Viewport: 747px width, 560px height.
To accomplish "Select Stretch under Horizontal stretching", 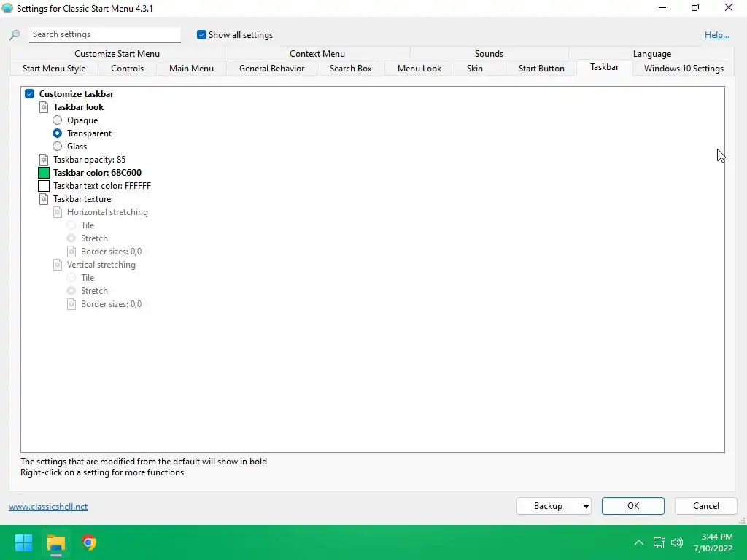I will coord(71,238).
